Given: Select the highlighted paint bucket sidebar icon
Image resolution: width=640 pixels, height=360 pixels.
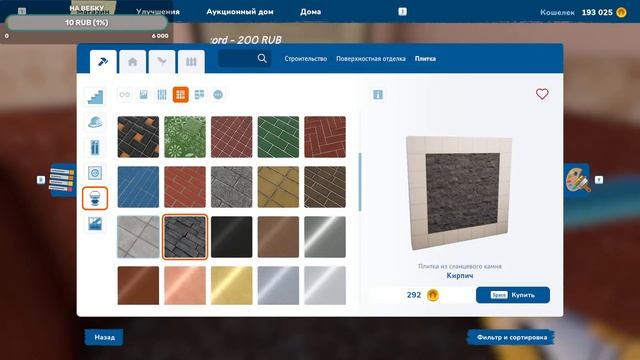Looking at the screenshot, I should click(95, 198).
